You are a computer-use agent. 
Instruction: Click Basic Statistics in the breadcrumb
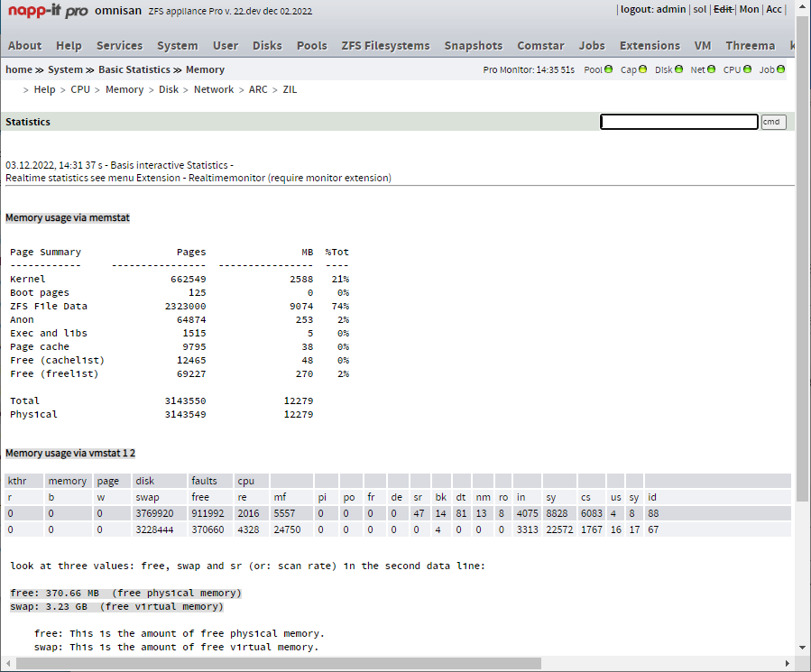(x=134, y=69)
